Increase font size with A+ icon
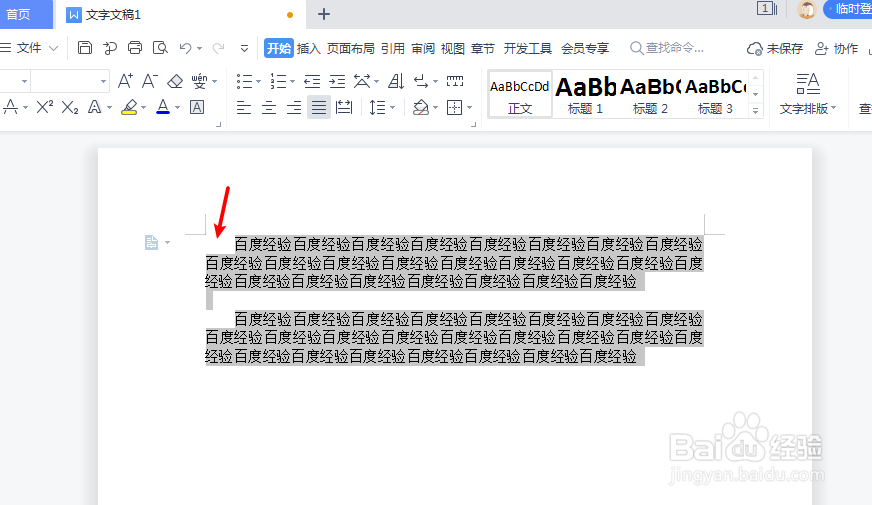The height and width of the screenshot is (505, 872). [125, 81]
